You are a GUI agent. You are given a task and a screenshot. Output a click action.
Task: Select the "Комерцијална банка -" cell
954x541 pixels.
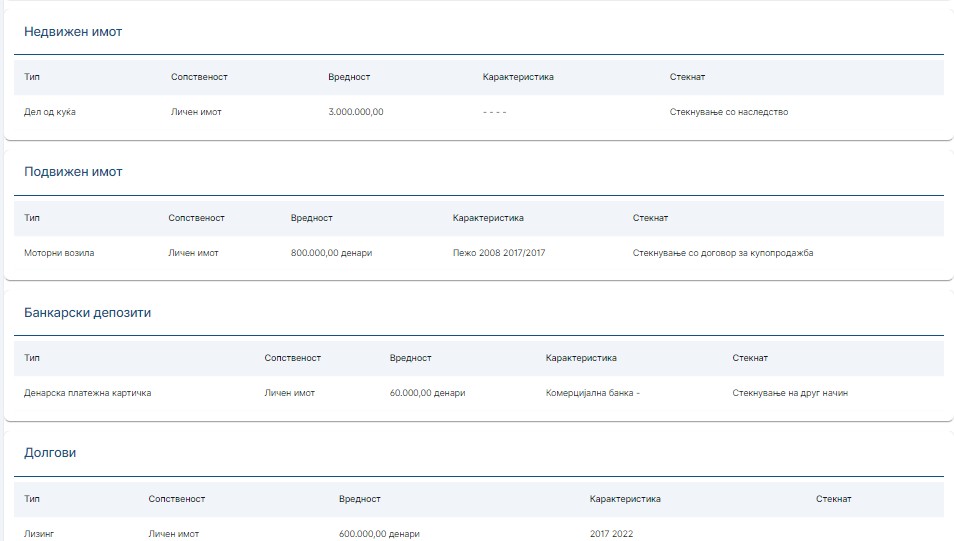click(592, 393)
